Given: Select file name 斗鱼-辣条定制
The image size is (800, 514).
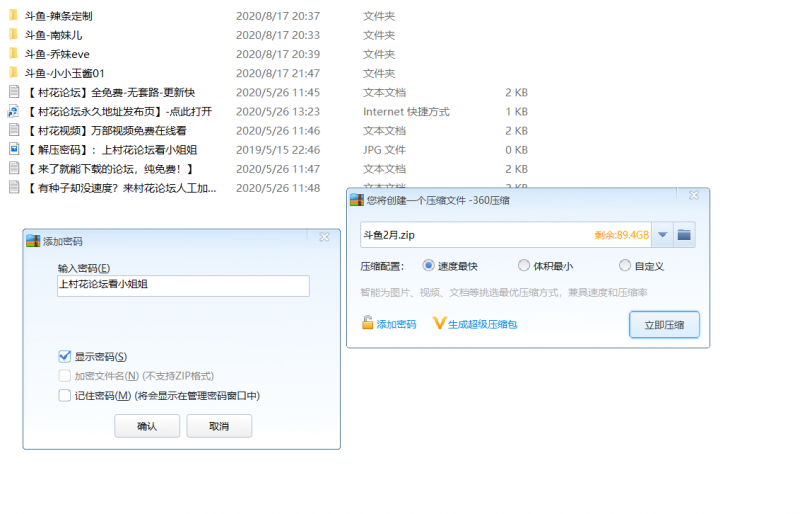Looking at the screenshot, I should 59,16.
